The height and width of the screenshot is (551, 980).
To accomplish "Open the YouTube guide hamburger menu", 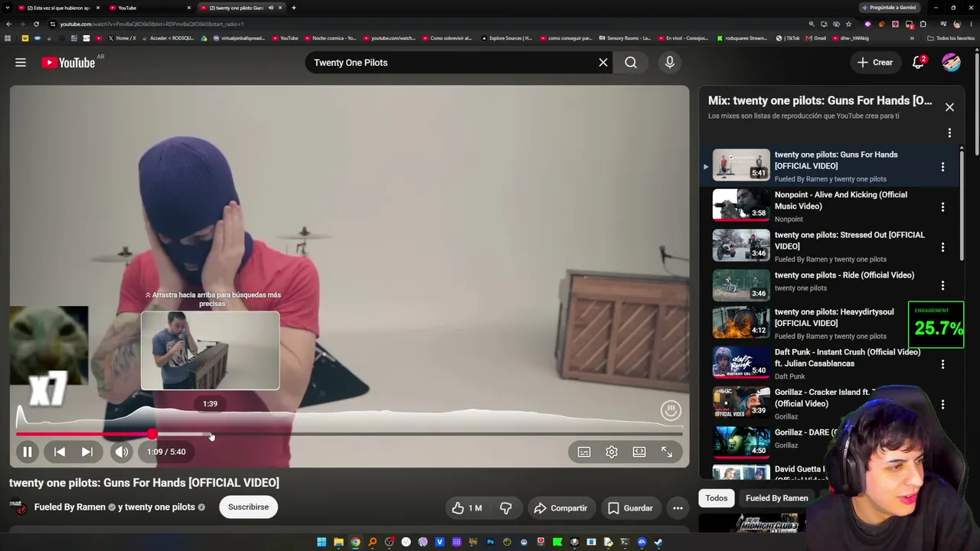I will [x=21, y=63].
